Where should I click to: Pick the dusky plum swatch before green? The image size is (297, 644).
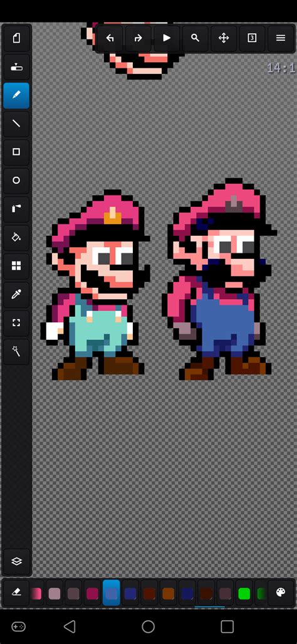pos(225,594)
